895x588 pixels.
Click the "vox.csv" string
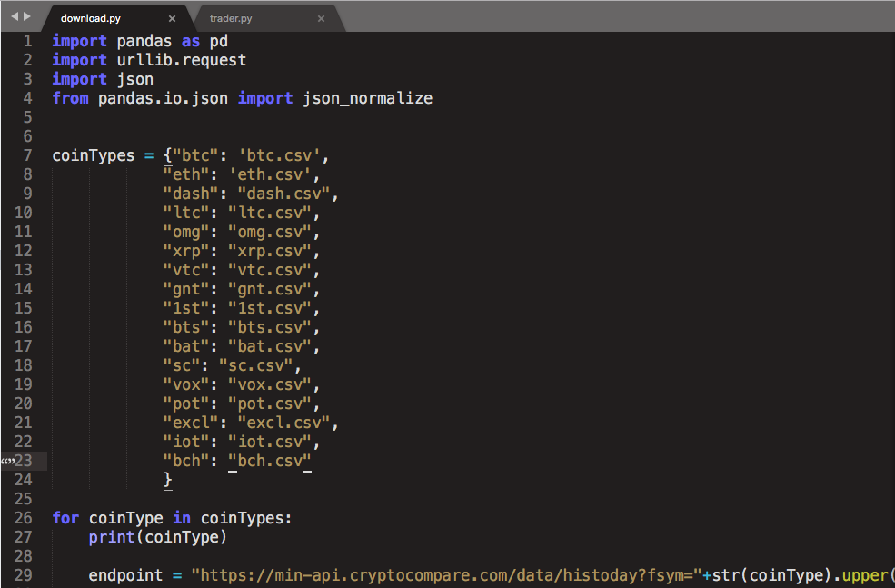coord(270,384)
